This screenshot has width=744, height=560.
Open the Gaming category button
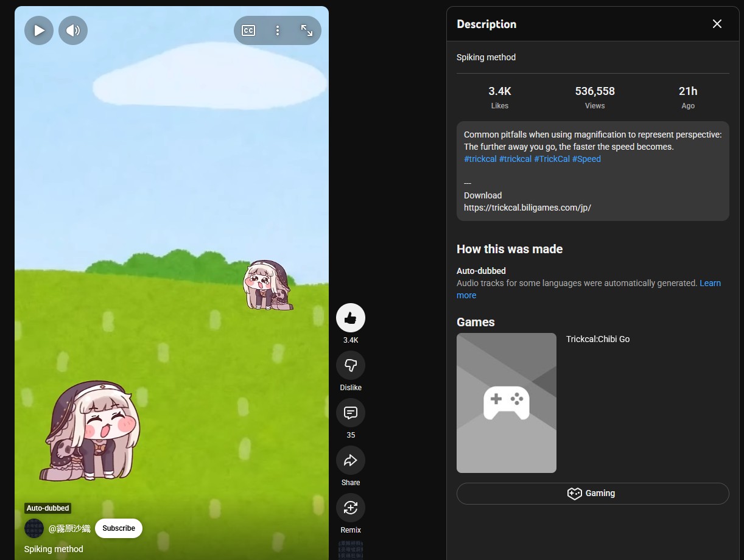coord(593,494)
